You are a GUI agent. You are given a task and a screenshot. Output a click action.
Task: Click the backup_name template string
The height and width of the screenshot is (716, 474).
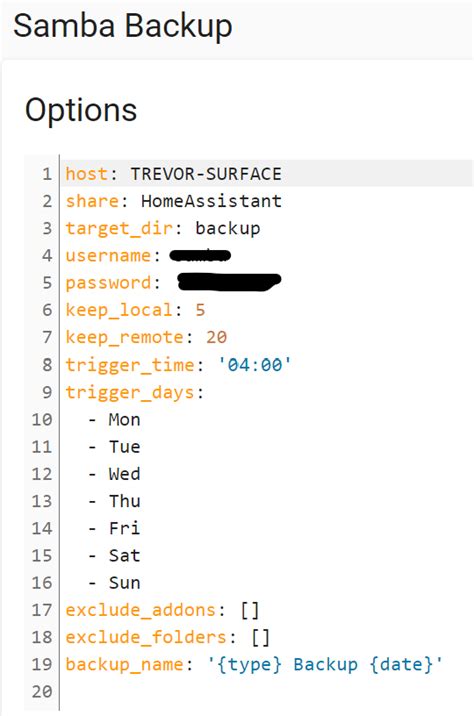(x=325, y=664)
